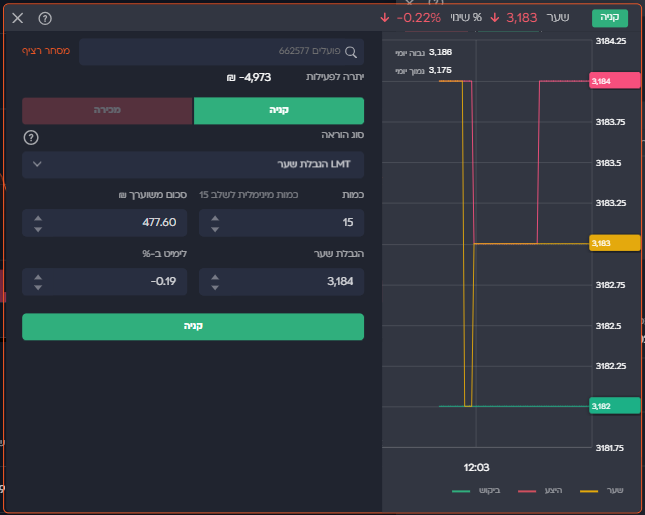Decrease quantity (כמות) with down arrow
Screen dimensions: 645x515
click(215, 229)
